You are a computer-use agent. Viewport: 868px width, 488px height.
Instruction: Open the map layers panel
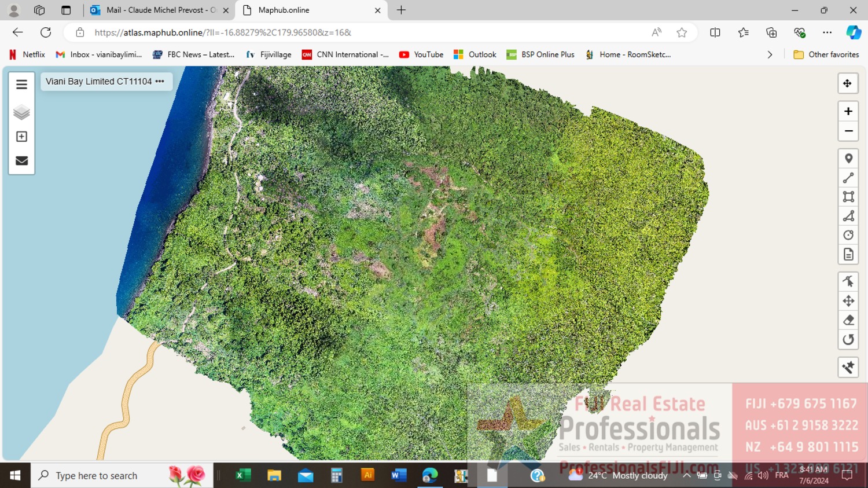21,112
